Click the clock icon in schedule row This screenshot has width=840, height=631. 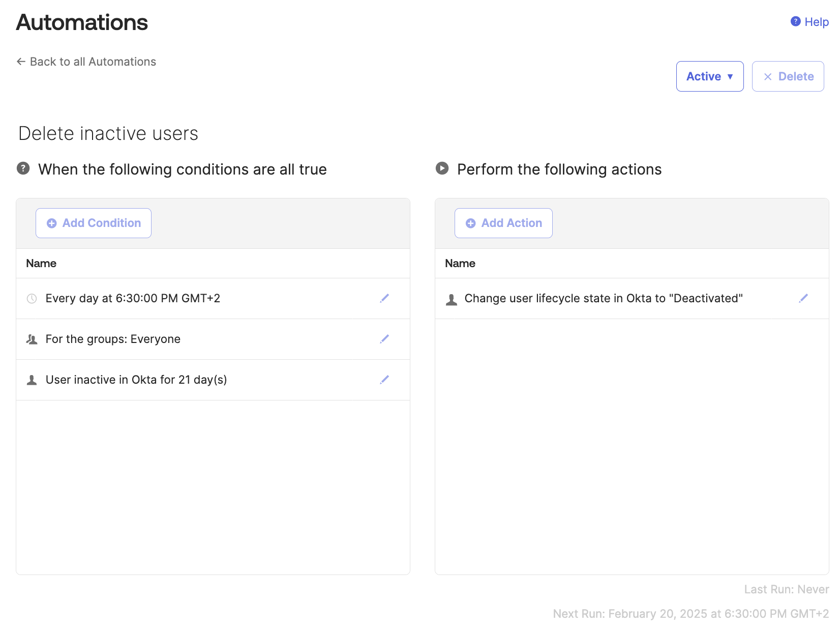coord(32,299)
